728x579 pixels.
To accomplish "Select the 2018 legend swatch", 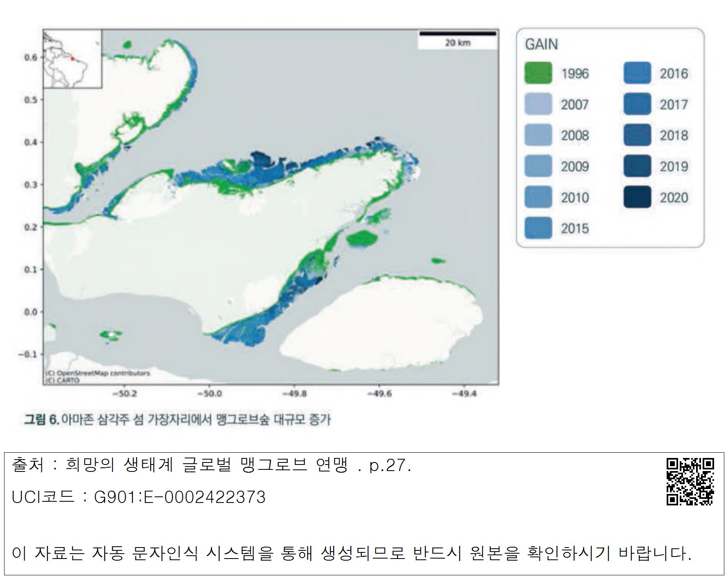I will [x=637, y=135].
